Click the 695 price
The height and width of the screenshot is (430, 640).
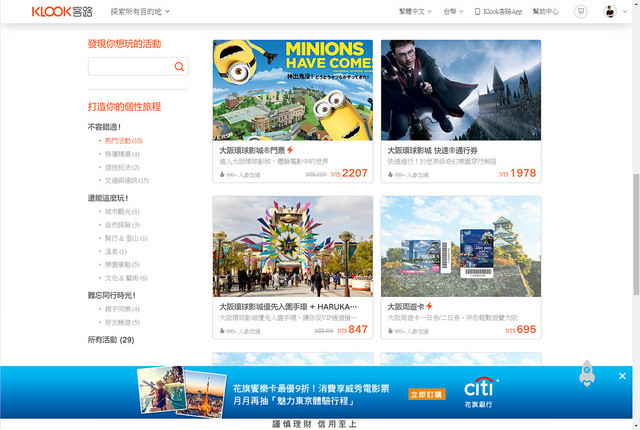tap(526, 329)
